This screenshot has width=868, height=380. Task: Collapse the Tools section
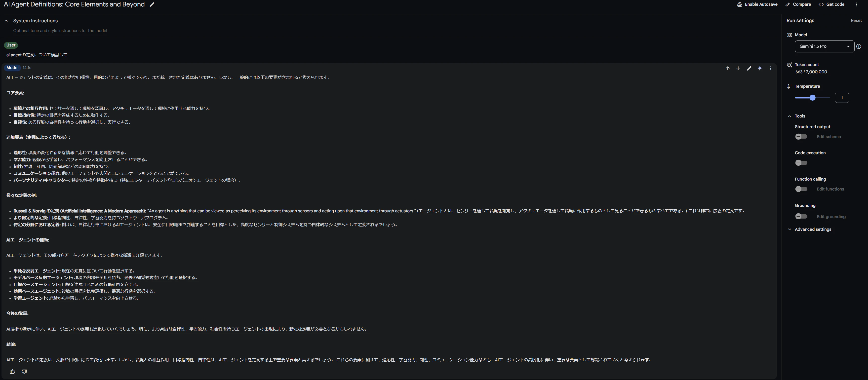pyautogui.click(x=789, y=116)
